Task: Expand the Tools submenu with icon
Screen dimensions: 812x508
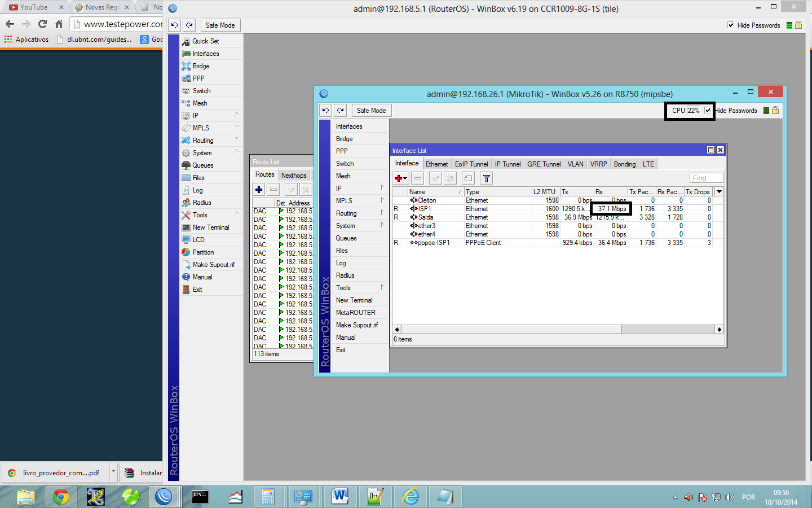Action: pos(200,215)
